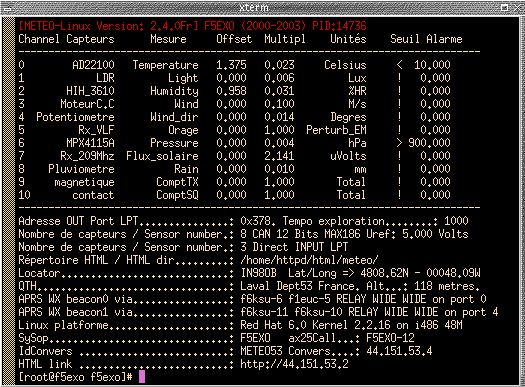Click the /home/httpd/html/meteo/ directory path
525x387 pixels.
tap(309, 259)
